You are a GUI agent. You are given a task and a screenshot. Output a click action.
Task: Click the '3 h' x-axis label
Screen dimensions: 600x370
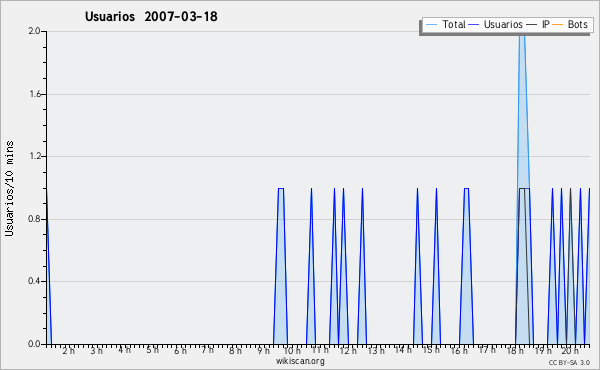pyautogui.click(x=96, y=350)
